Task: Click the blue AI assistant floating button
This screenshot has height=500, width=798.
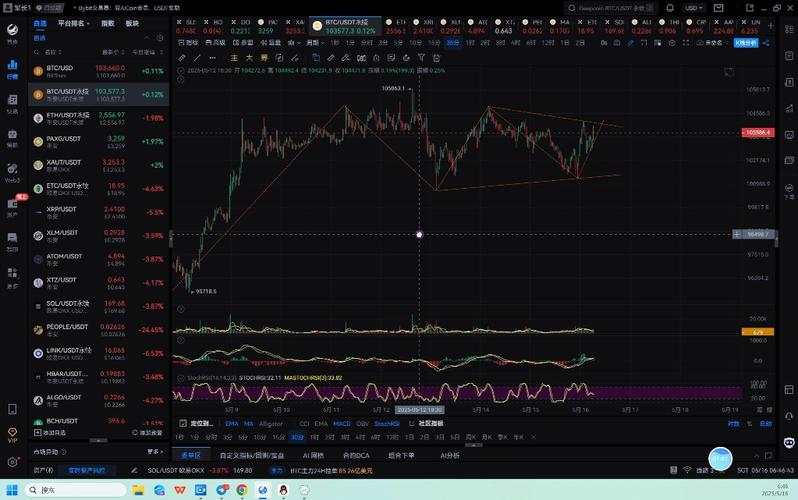Action: pos(720,459)
